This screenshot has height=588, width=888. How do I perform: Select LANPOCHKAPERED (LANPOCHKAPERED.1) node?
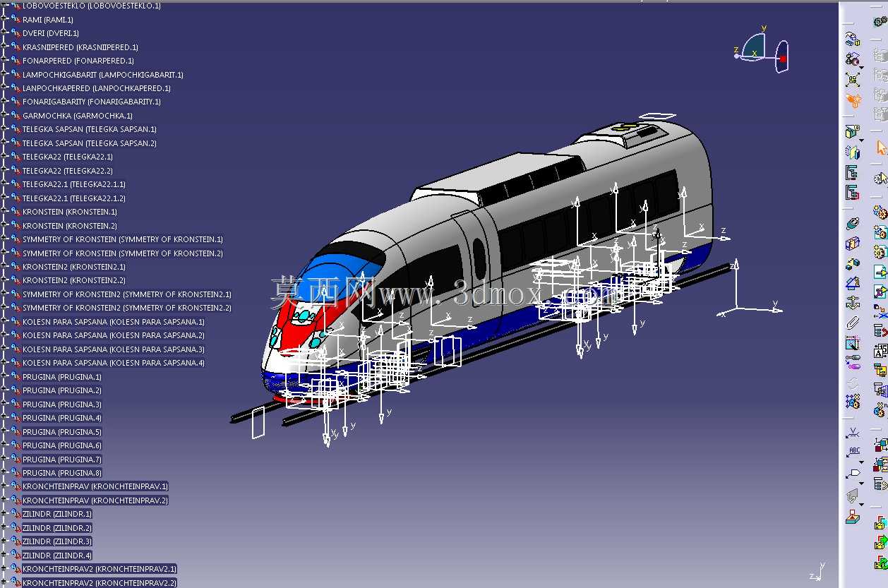(97, 88)
